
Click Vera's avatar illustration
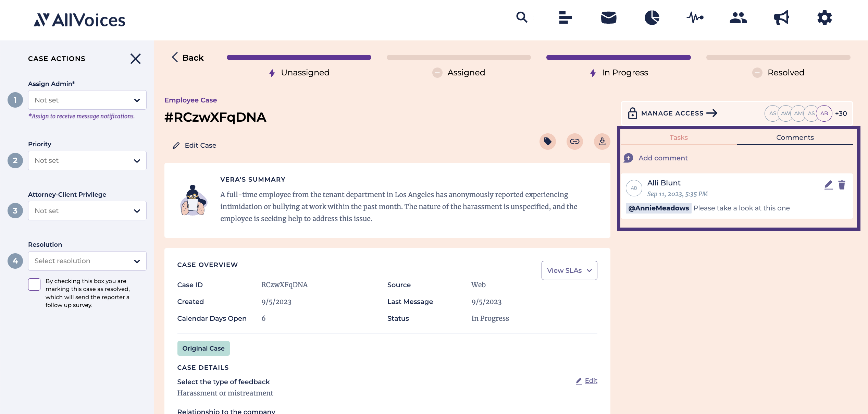pyautogui.click(x=194, y=200)
